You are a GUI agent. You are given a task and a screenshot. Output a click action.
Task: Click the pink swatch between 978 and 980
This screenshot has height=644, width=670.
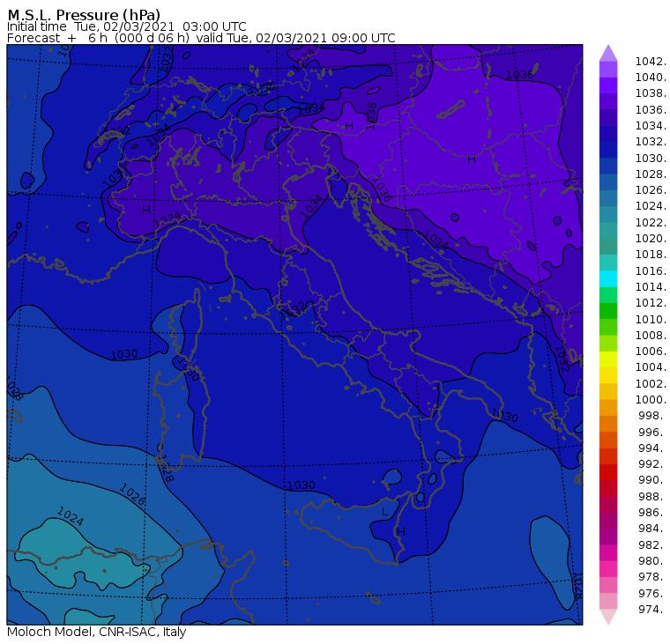pyautogui.click(x=608, y=568)
